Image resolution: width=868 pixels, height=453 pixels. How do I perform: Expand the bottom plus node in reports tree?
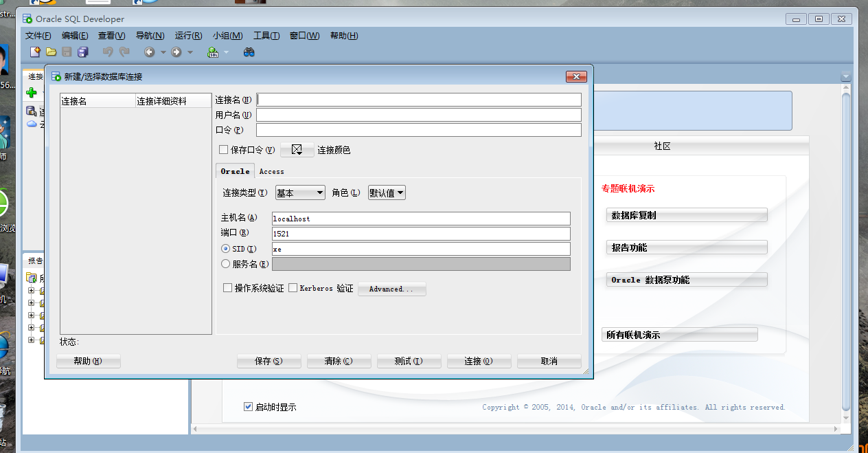(x=32, y=340)
